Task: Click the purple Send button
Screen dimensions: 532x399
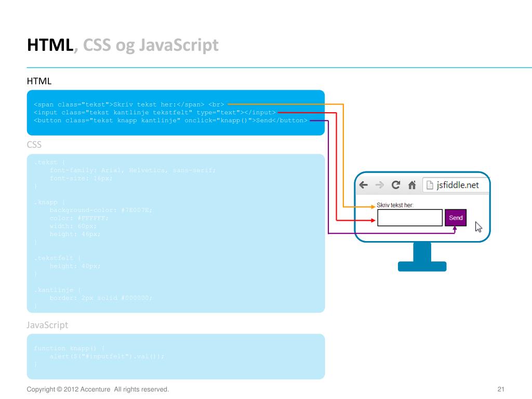Action: click(456, 218)
